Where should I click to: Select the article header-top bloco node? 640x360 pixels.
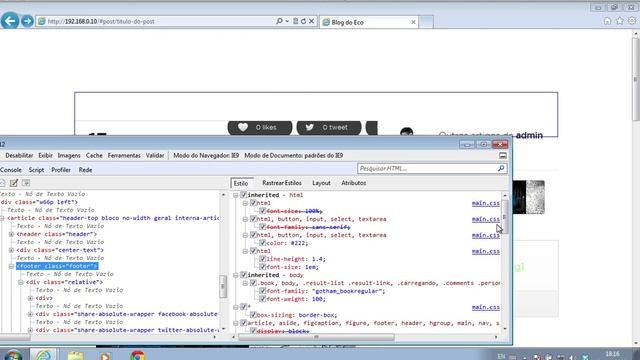coord(113,218)
